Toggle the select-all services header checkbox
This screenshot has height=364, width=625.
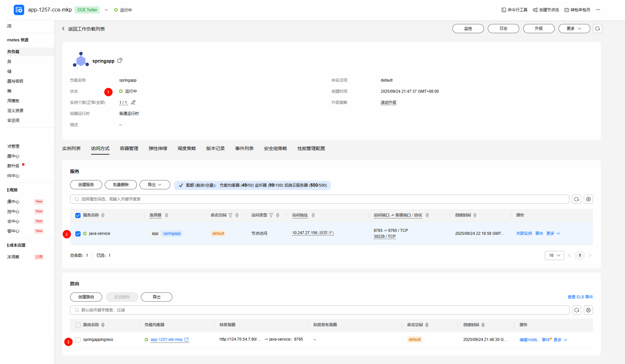pyautogui.click(x=78, y=215)
